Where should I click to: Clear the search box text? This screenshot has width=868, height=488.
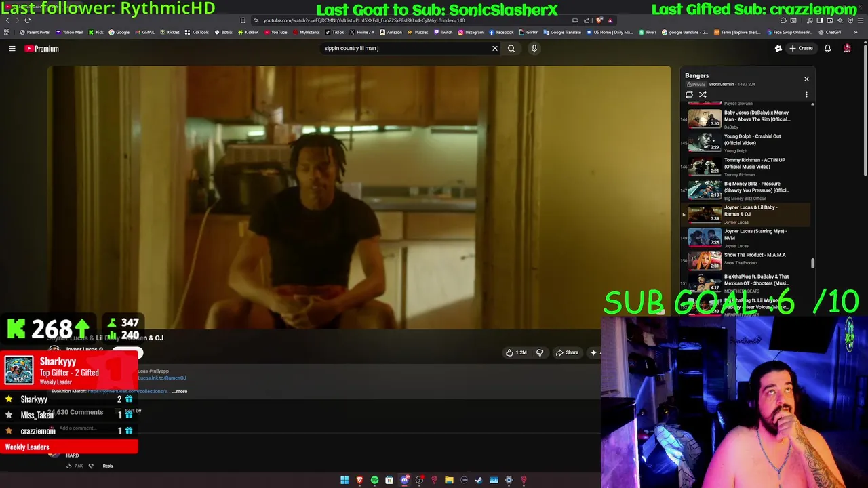(x=495, y=48)
